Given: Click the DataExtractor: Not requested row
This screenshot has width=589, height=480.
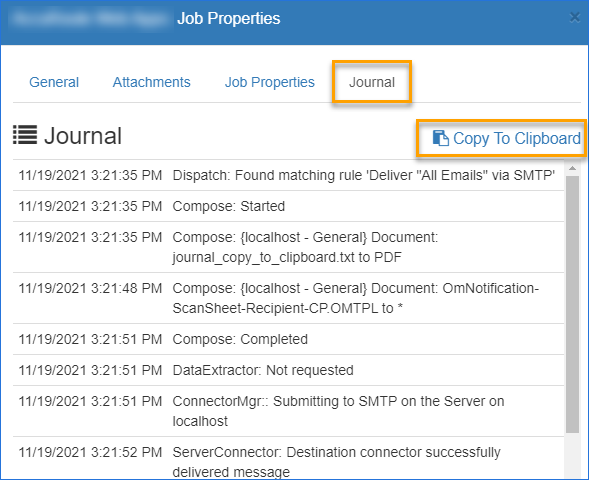Looking at the screenshot, I should 288,370.
